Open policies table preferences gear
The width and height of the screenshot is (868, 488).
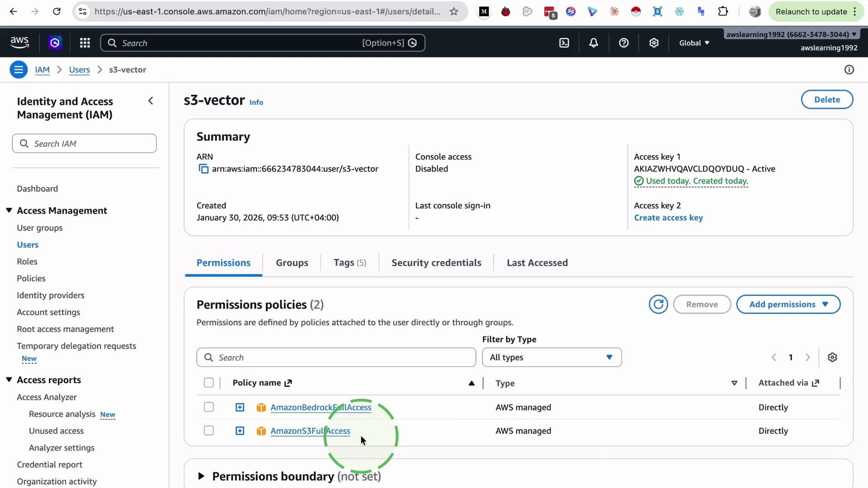(x=832, y=357)
